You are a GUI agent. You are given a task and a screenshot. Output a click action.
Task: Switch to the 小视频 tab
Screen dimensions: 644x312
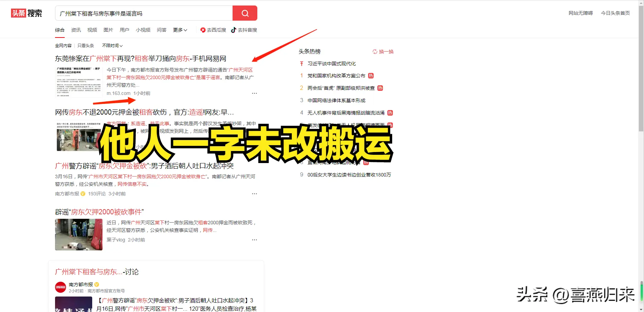click(143, 30)
